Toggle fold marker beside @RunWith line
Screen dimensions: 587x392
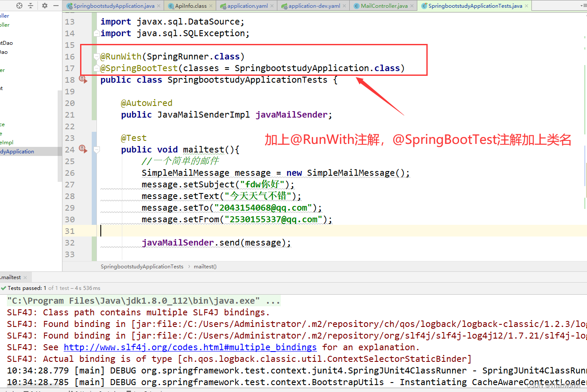point(97,56)
